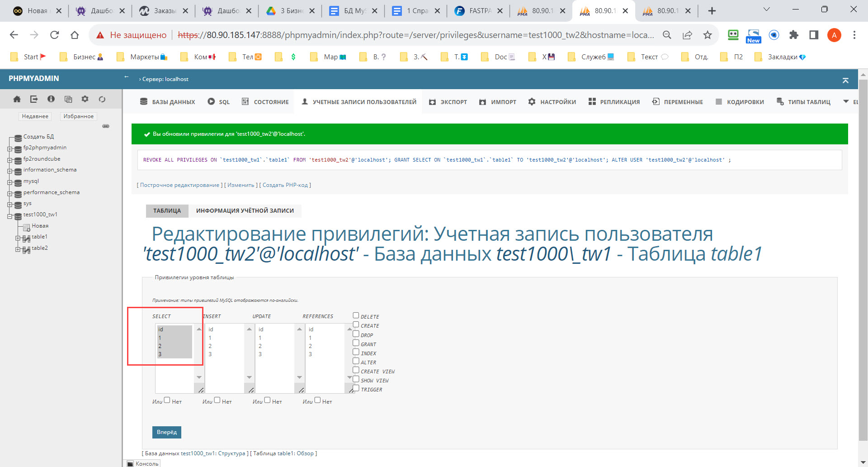The height and width of the screenshot is (467, 868).
Task: Click the share page icon in address bar
Action: (x=687, y=35)
